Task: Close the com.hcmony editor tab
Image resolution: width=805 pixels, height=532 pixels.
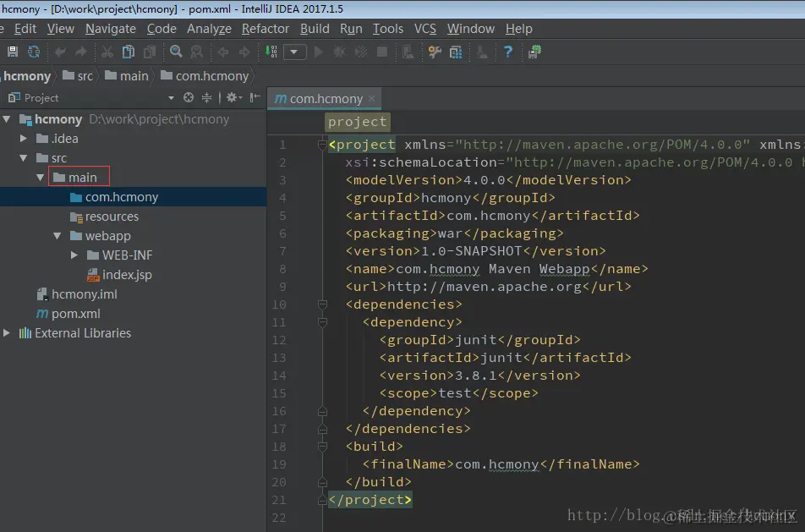Action: (x=372, y=98)
